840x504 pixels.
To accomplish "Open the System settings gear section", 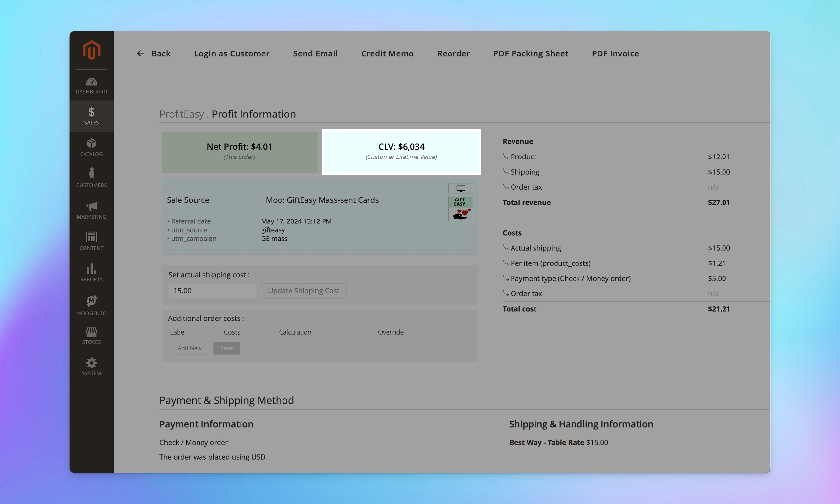I will pos(91,367).
